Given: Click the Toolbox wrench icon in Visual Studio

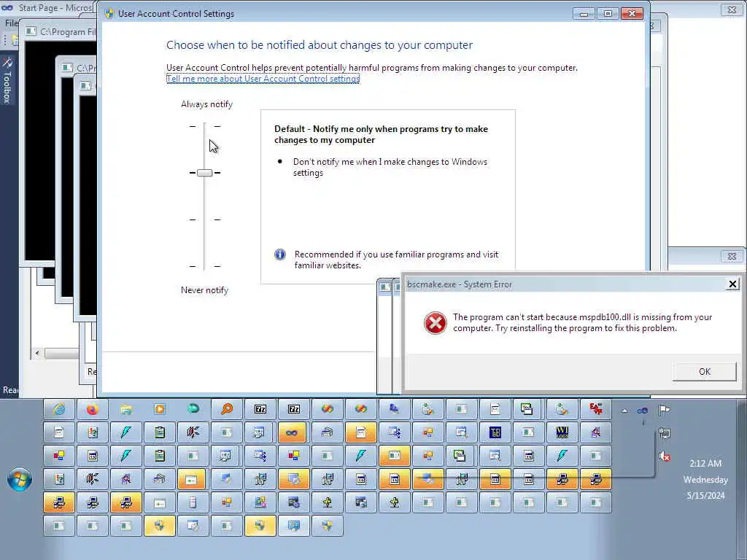Looking at the screenshot, I should click(7, 63).
